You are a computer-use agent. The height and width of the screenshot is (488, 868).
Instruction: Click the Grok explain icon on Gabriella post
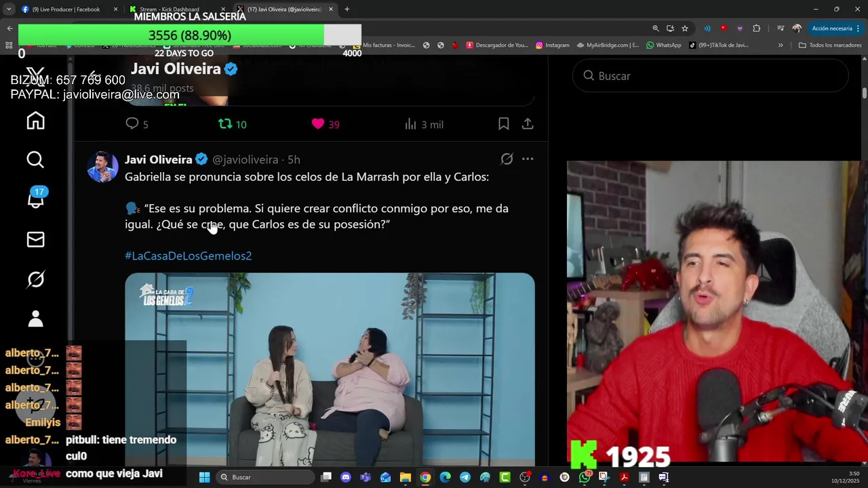click(507, 159)
